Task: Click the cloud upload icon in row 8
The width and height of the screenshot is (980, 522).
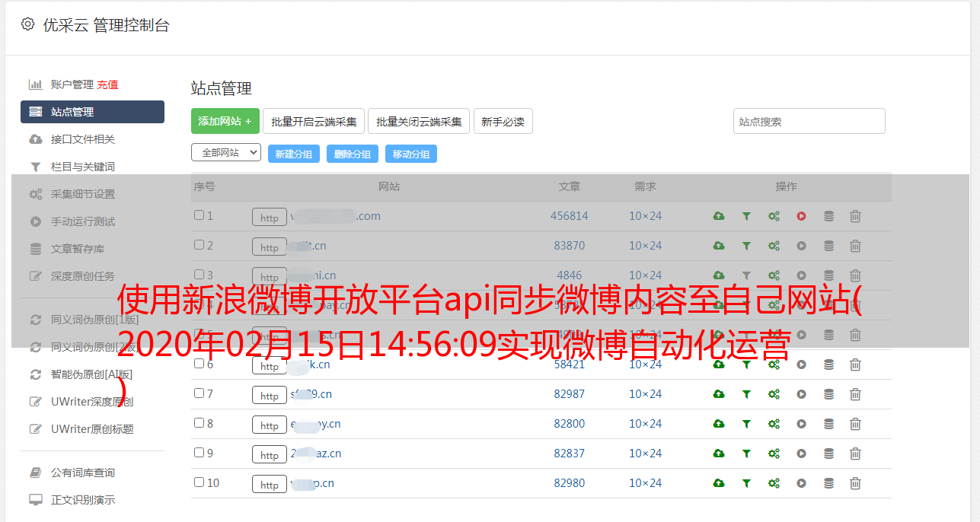Action: pyautogui.click(x=719, y=424)
